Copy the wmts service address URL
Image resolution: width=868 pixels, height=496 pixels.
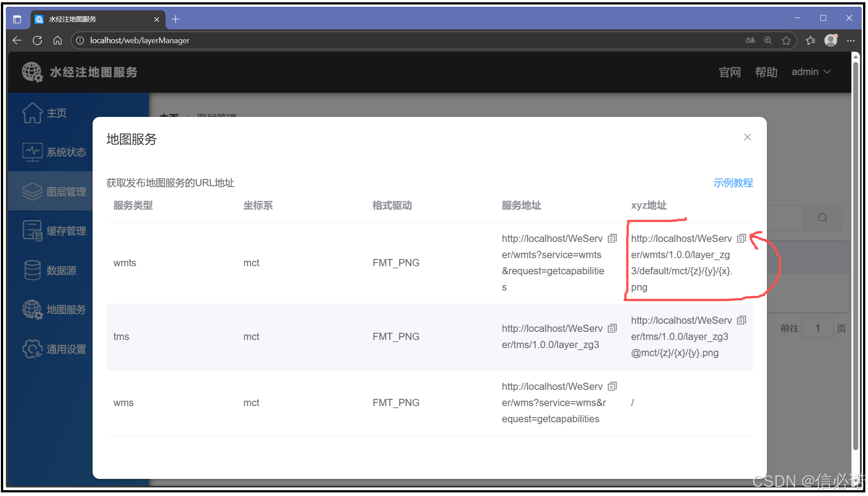(x=612, y=238)
